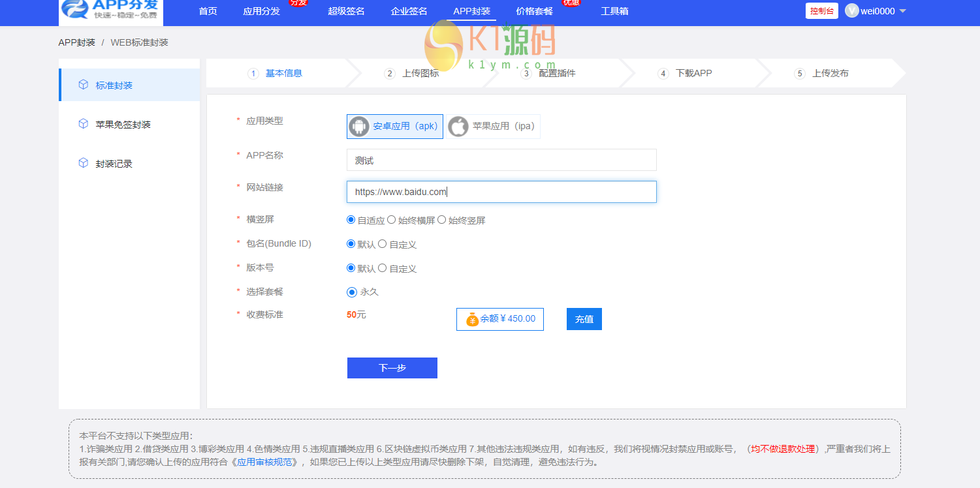This screenshot has width=980, height=488.
Task: Go to step 2 上传图标
Action: (419, 73)
